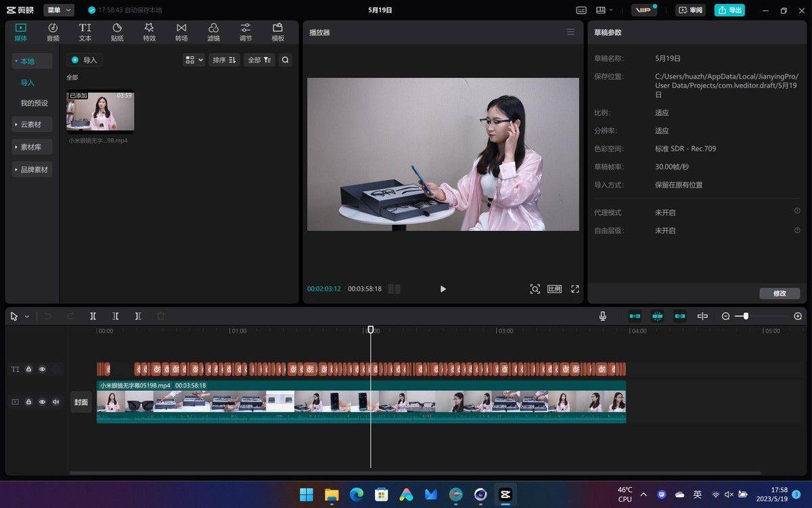Click the search icon in media panel
The width and height of the screenshot is (812, 508).
coord(286,60)
